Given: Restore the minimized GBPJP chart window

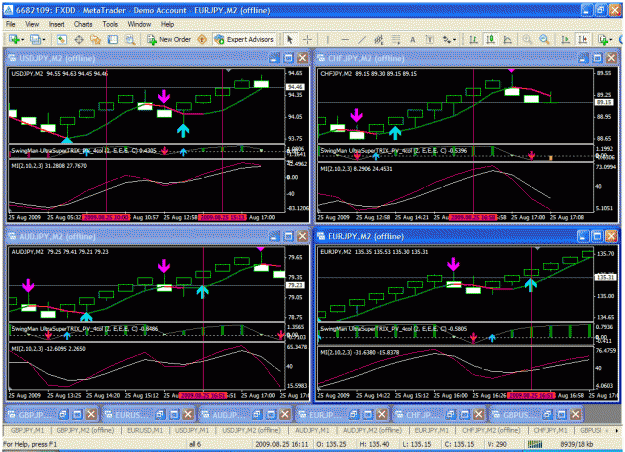Looking at the screenshot, I should 63,415.
